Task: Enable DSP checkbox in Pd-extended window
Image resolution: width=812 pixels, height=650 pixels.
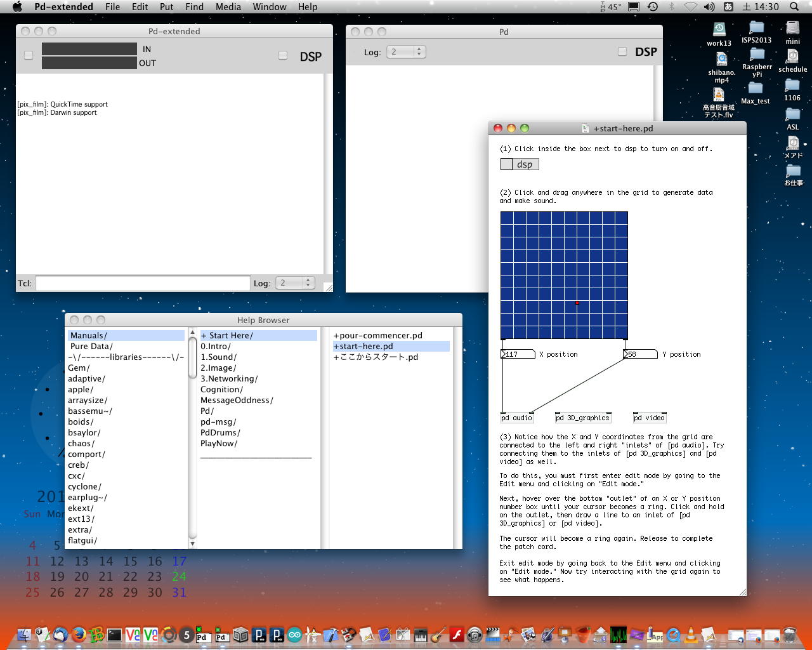Action: pyautogui.click(x=283, y=56)
